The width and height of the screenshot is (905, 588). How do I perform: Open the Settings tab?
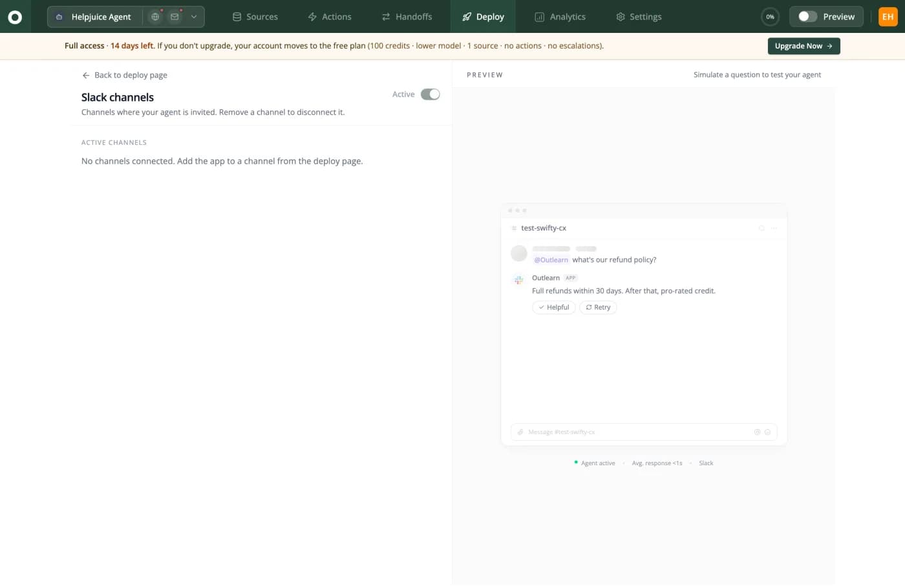pos(639,17)
